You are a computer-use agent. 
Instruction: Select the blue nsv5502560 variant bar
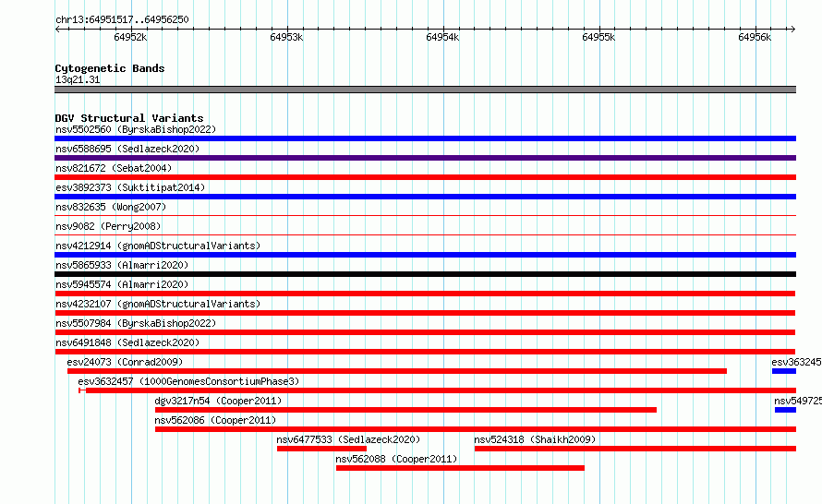pyautogui.click(x=425, y=138)
